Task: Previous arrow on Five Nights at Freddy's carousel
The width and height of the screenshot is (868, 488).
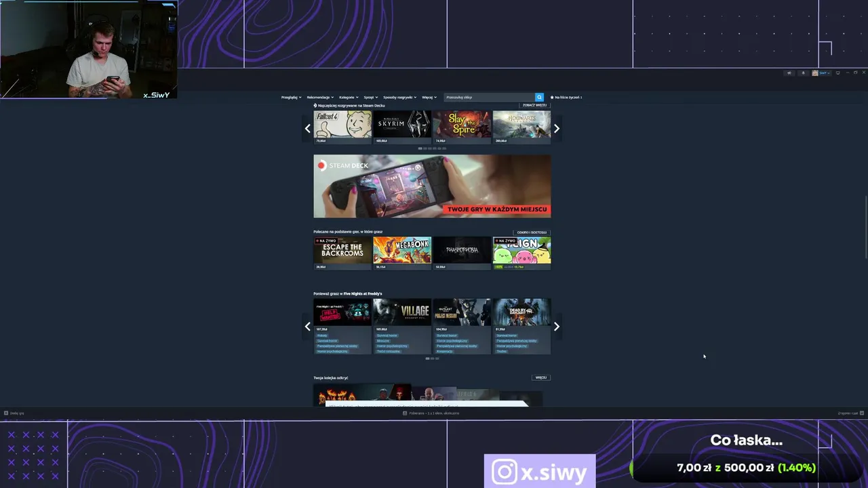Action: [x=308, y=327]
